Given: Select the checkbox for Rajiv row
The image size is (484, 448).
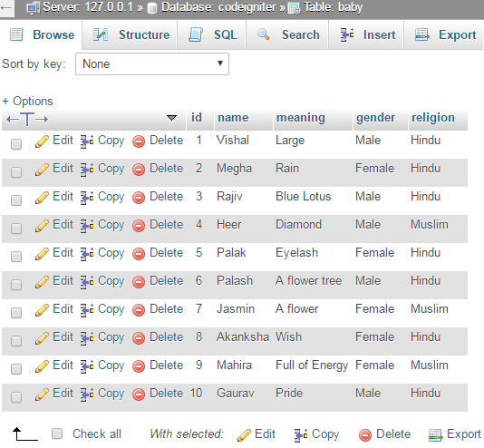Looking at the screenshot, I should 16,200.
